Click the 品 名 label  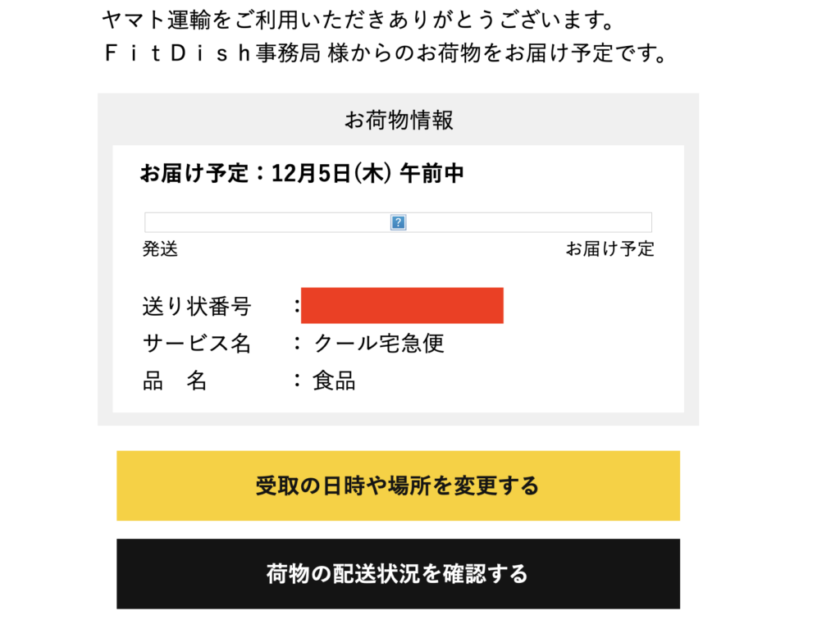tap(175, 381)
